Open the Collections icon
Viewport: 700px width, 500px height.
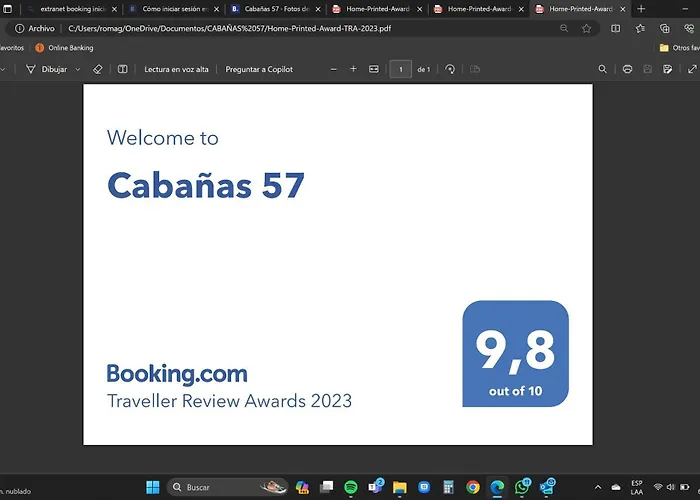665,29
